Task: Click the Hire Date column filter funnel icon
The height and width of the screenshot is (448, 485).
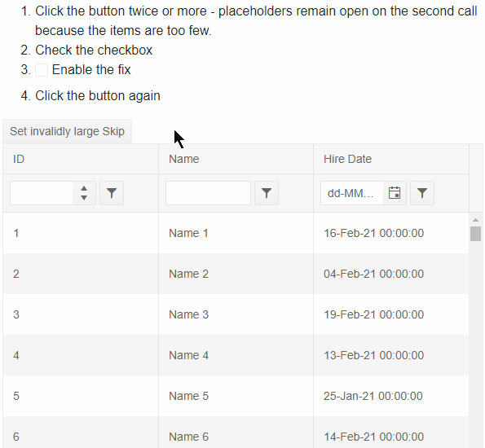Action: 422,193
